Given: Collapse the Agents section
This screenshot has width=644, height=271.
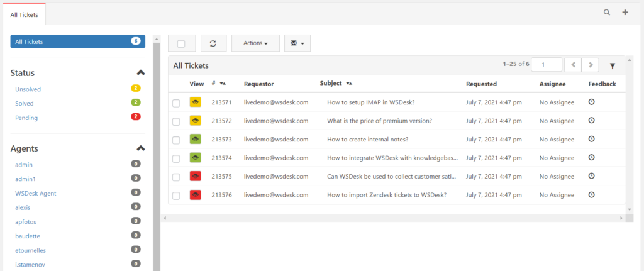Looking at the screenshot, I should click(x=141, y=148).
